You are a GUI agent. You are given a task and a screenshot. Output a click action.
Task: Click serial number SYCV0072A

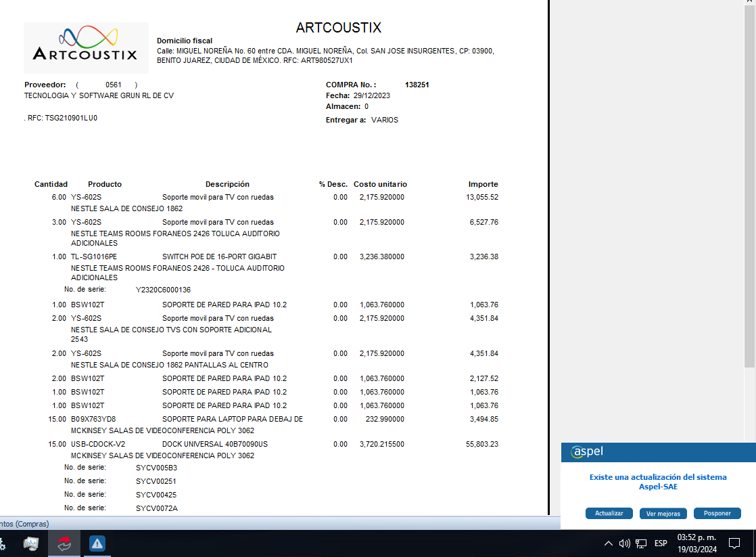pos(157,508)
